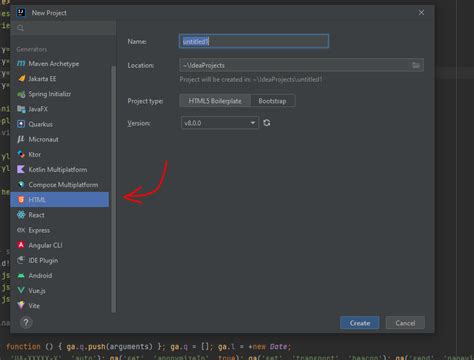
Task: Click the Cancel button
Action: (405, 323)
